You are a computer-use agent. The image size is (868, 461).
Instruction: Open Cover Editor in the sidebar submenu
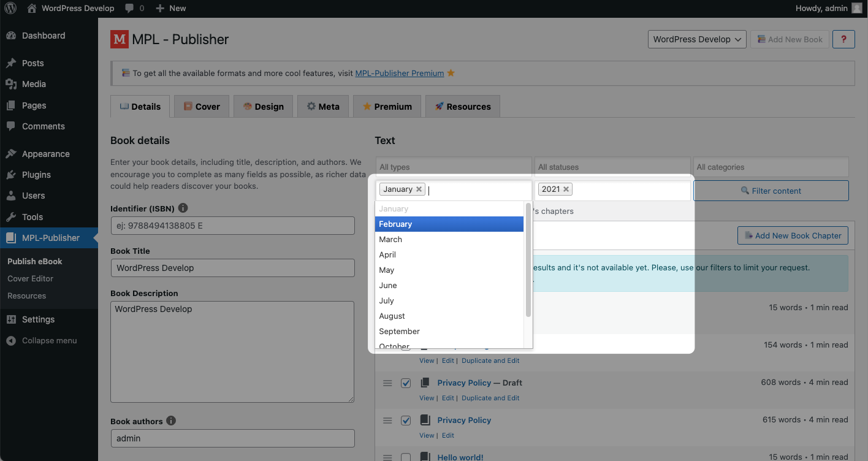31,278
